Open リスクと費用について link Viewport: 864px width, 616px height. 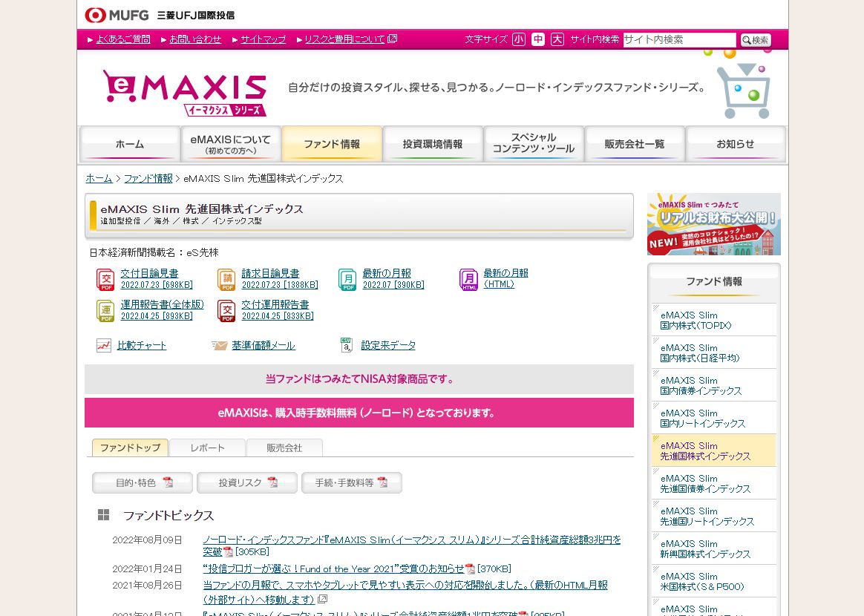click(345, 39)
